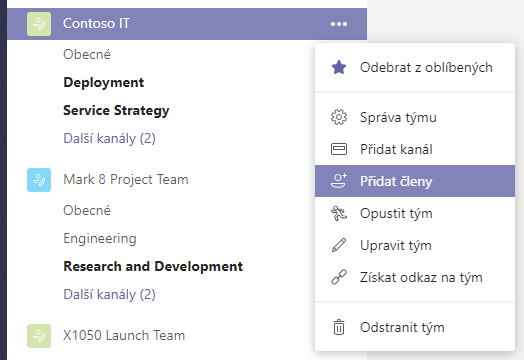Click the channel icon beside Přidat kanál
The height and width of the screenshot is (360, 524).
click(339, 149)
